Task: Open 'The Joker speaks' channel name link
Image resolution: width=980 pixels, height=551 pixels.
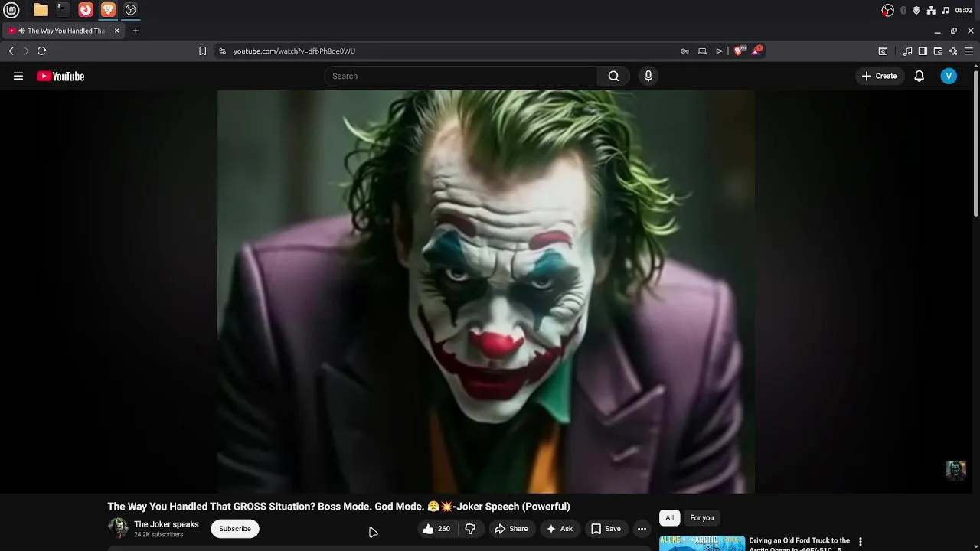Action: coord(166,524)
